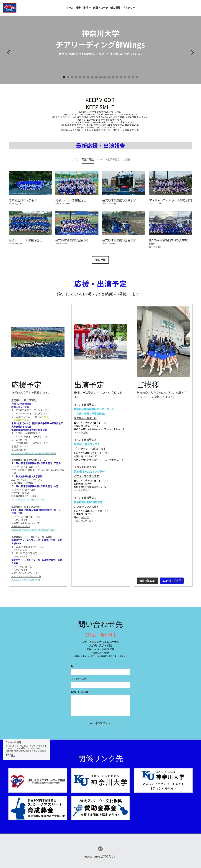This screenshot has width=201, height=868.
Task: Focus the メールアドレス input field
Action: (100, 685)
